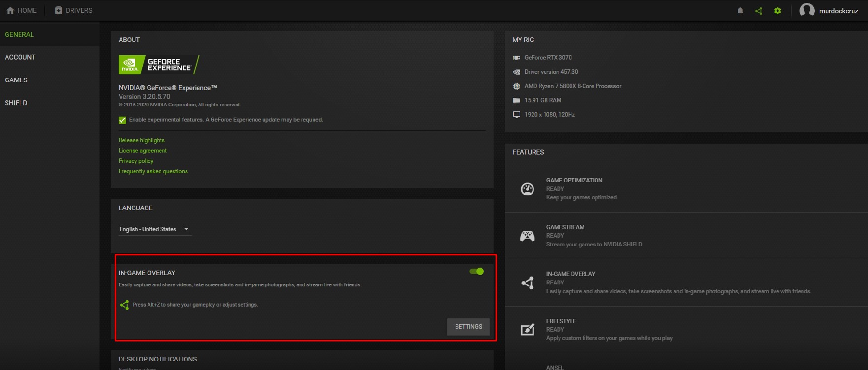
Task: Click the Desktop Notifications heading
Action: (x=158, y=359)
